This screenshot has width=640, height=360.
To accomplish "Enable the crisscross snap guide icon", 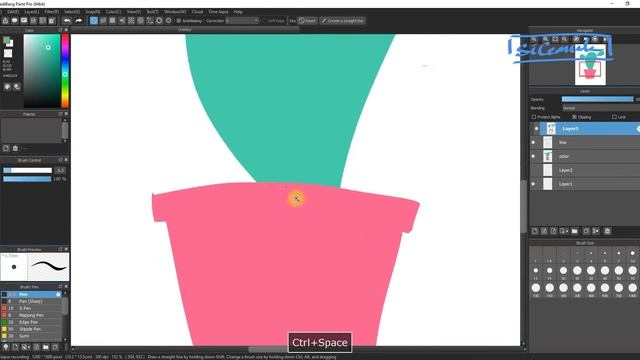I will pyautogui.click(x=113, y=20).
